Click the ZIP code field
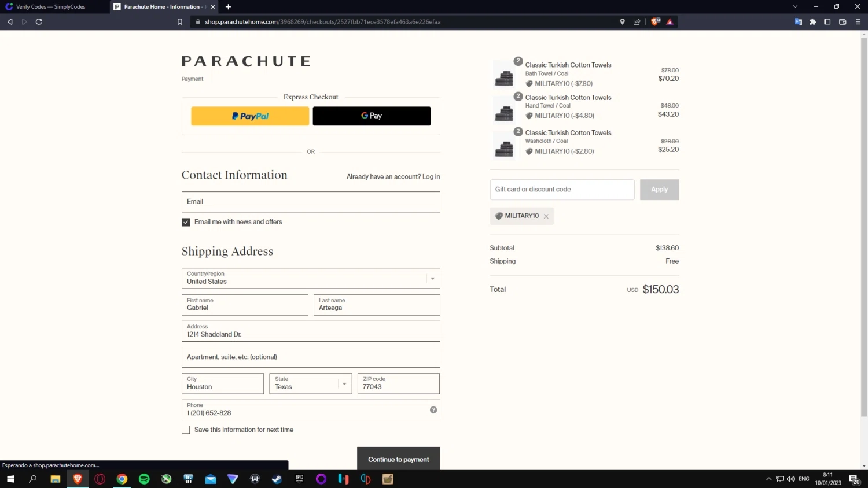Screen dimensions: 868x488 click(x=399, y=383)
